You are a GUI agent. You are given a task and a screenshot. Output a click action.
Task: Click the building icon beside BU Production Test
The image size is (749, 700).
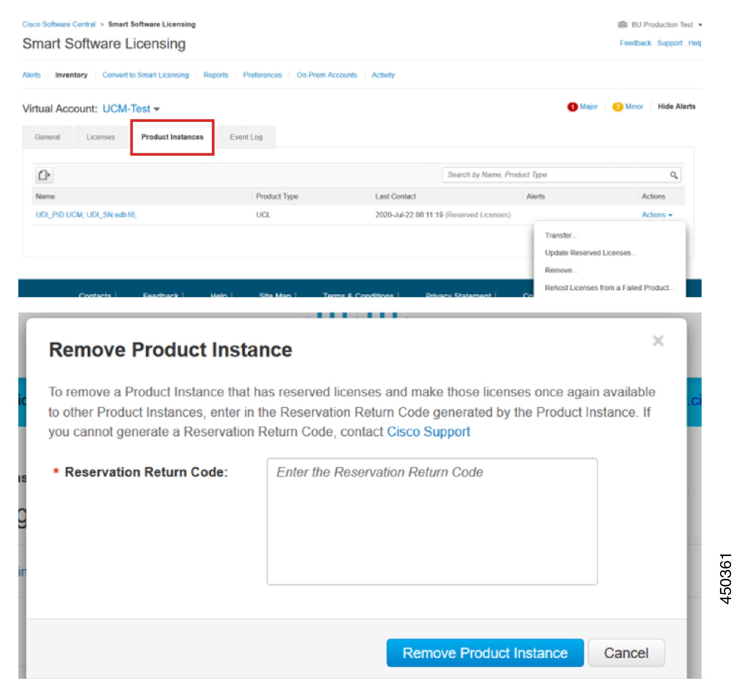(623, 24)
